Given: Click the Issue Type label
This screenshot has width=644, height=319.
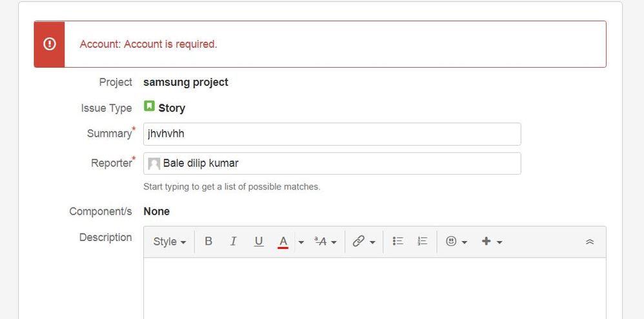Looking at the screenshot, I should [x=106, y=108].
